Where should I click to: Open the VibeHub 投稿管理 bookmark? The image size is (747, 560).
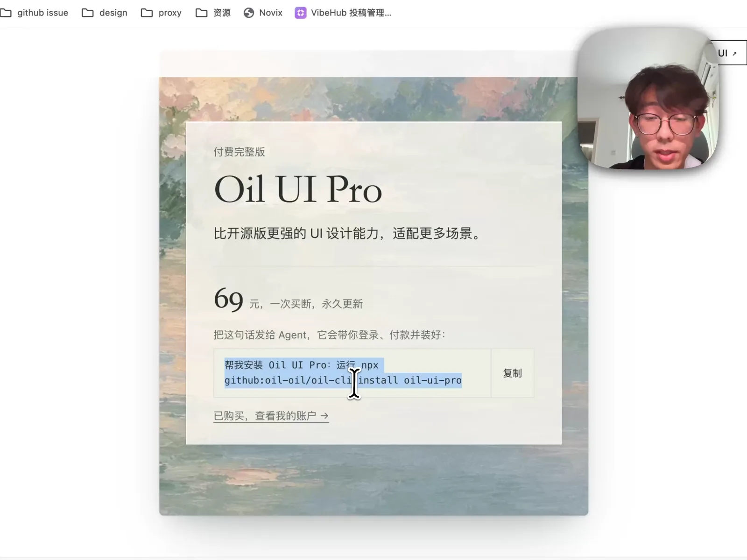tap(343, 13)
